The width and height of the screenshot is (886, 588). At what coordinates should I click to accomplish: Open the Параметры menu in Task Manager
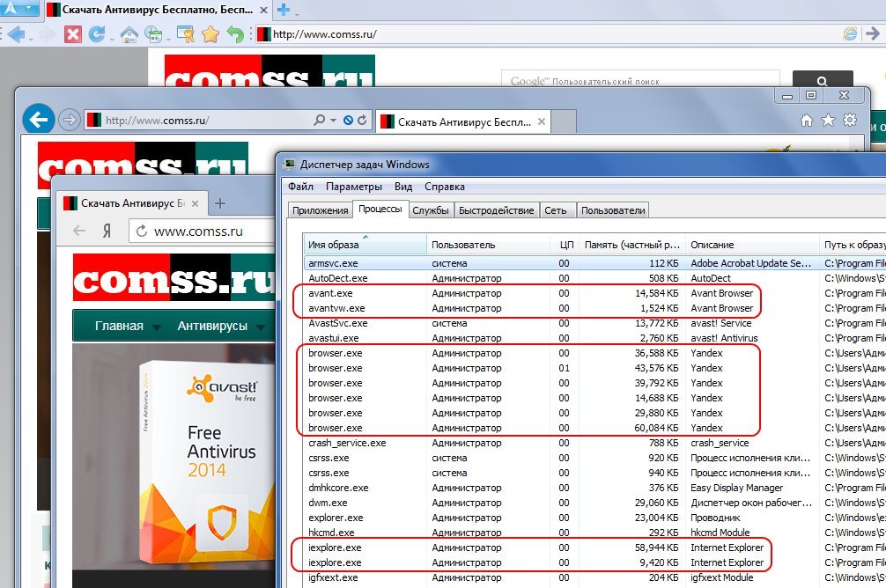click(353, 187)
